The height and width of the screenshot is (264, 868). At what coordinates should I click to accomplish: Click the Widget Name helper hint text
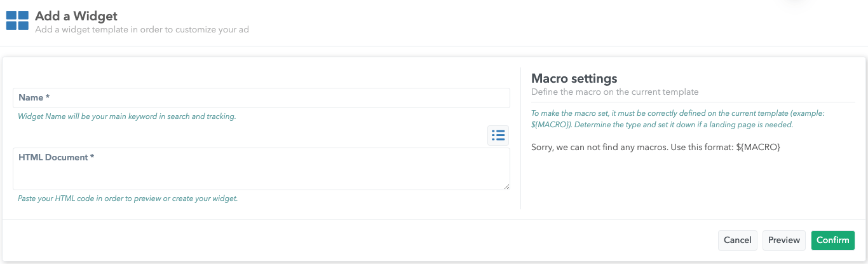click(127, 116)
